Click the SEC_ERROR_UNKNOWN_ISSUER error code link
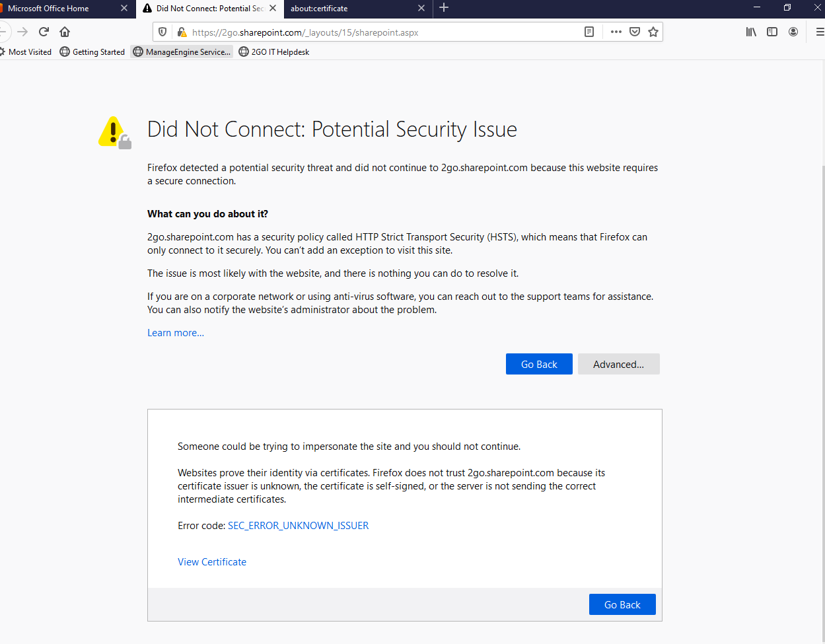 [298, 526]
